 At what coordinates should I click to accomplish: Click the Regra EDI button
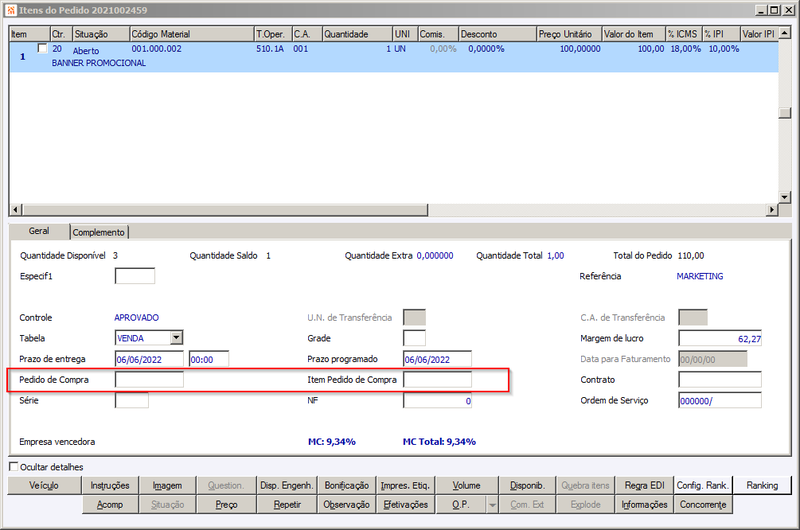pyautogui.click(x=643, y=485)
